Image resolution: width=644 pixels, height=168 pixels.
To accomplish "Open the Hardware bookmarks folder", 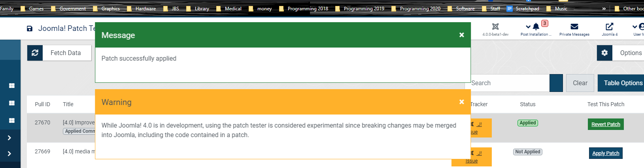I will pyautogui.click(x=141, y=8).
